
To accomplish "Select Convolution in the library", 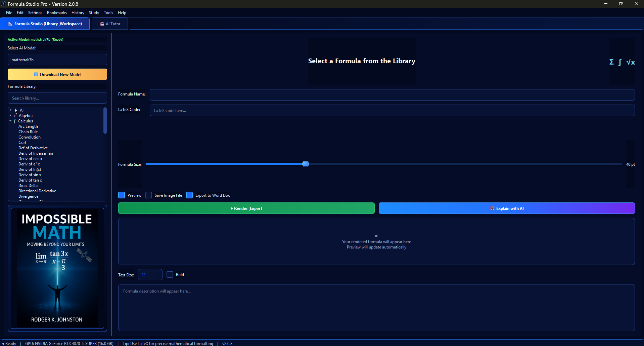I will coord(30,137).
